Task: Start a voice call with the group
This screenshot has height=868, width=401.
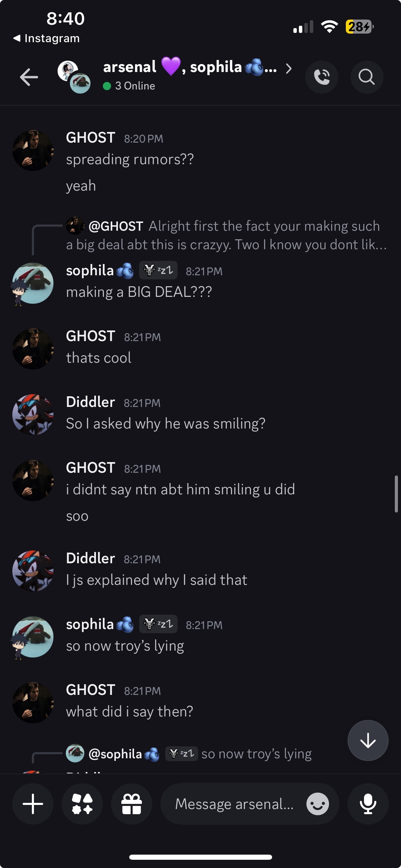Action: coord(321,77)
